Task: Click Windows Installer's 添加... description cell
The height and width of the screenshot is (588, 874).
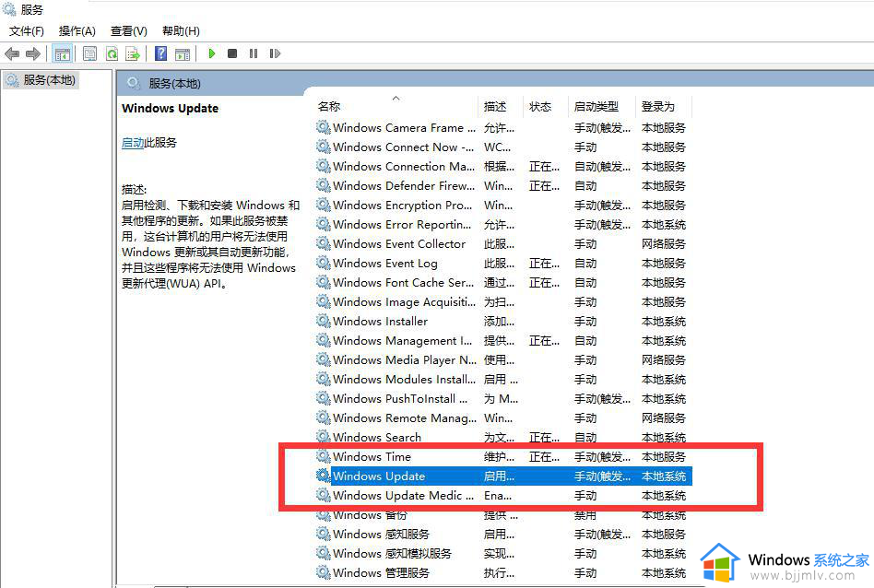Action: [499, 322]
